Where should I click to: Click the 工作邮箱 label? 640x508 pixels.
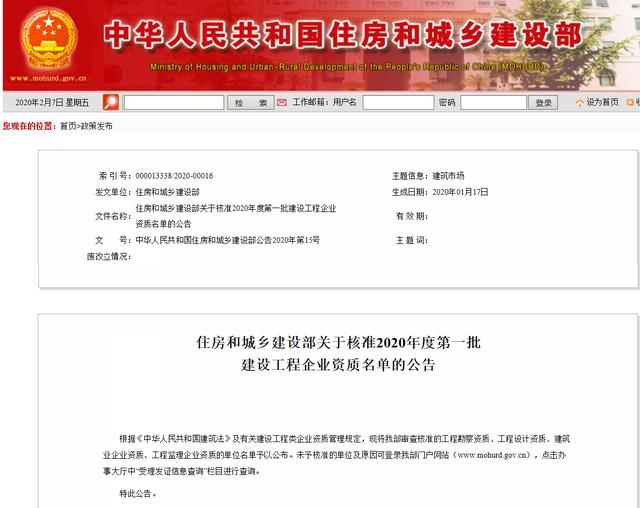(310, 102)
